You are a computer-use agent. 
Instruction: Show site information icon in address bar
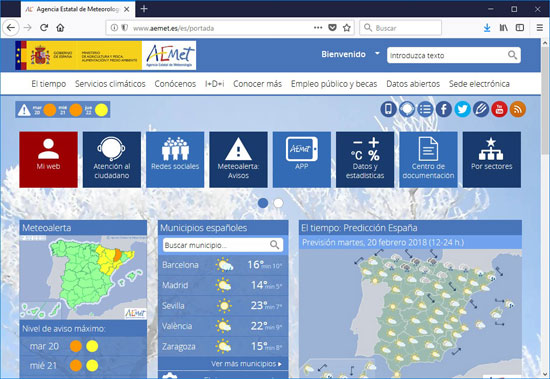tap(114, 28)
